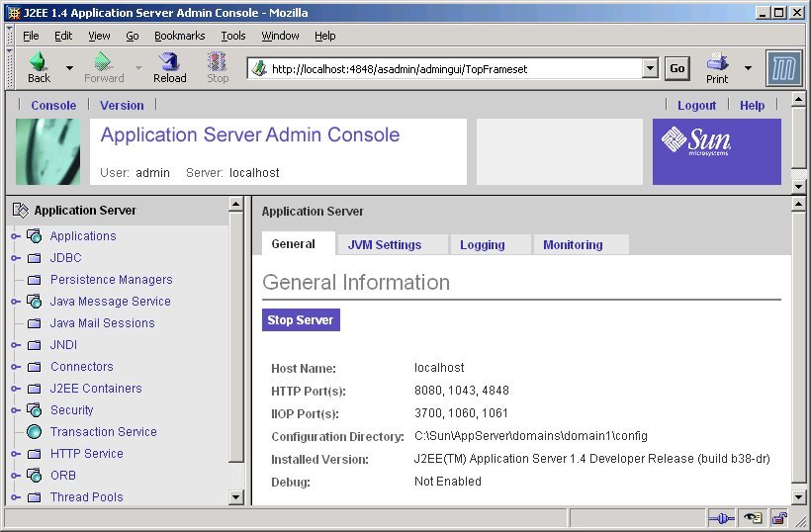Click the online/offline plug status icon
The image size is (811, 532).
(x=721, y=517)
